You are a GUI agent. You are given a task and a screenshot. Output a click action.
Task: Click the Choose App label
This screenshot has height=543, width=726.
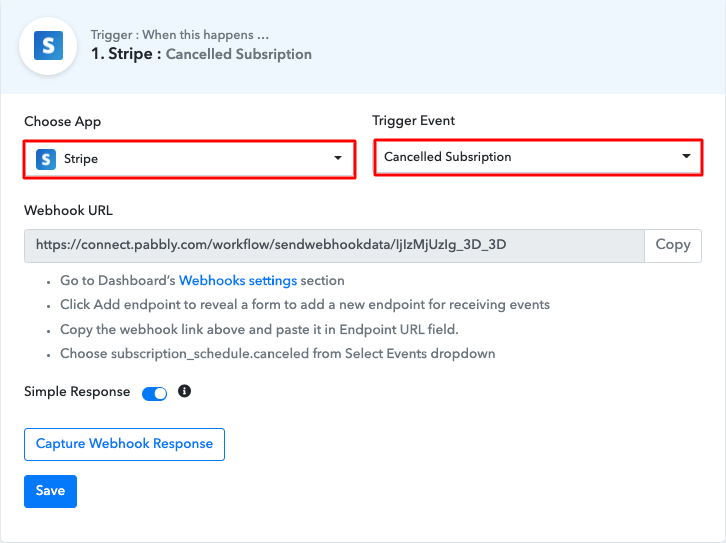pos(63,121)
